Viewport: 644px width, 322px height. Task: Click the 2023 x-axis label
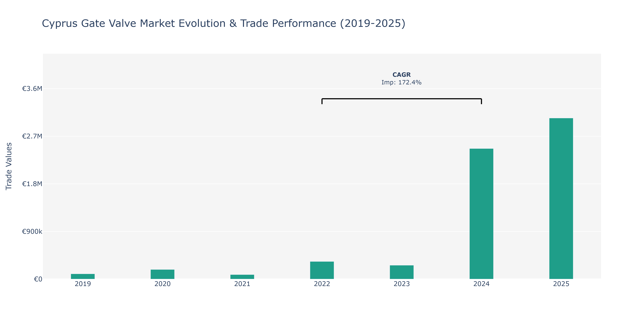pyautogui.click(x=402, y=284)
